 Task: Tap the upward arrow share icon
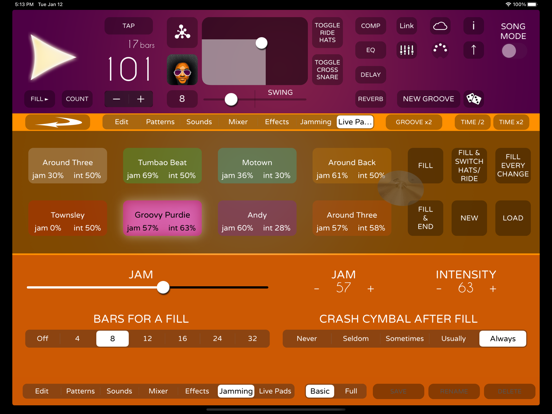[x=473, y=50]
